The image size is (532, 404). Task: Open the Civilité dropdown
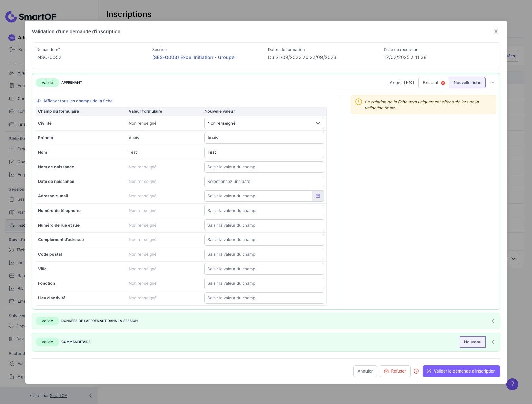point(264,123)
